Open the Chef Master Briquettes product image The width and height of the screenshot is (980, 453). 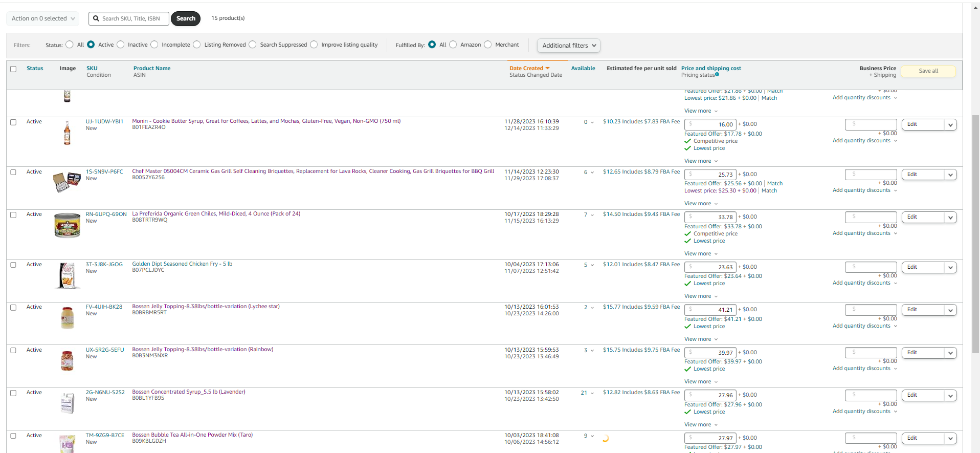click(67, 182)
